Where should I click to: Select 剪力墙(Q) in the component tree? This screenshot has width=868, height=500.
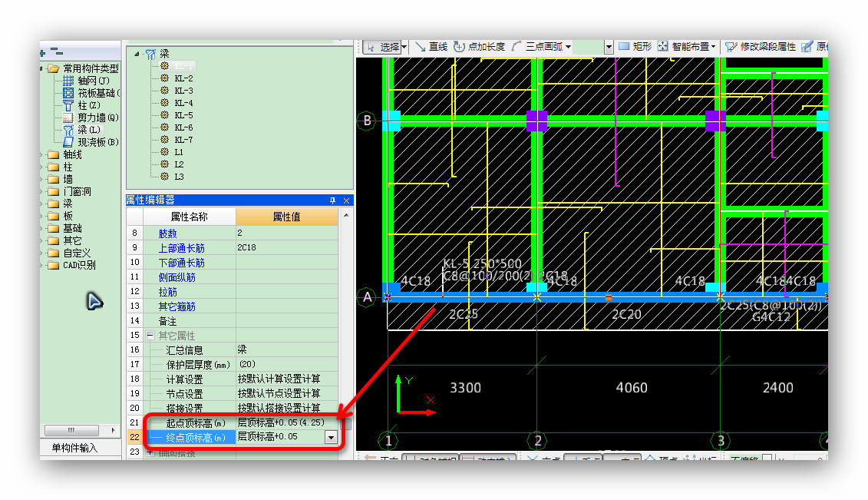point(91,118)
